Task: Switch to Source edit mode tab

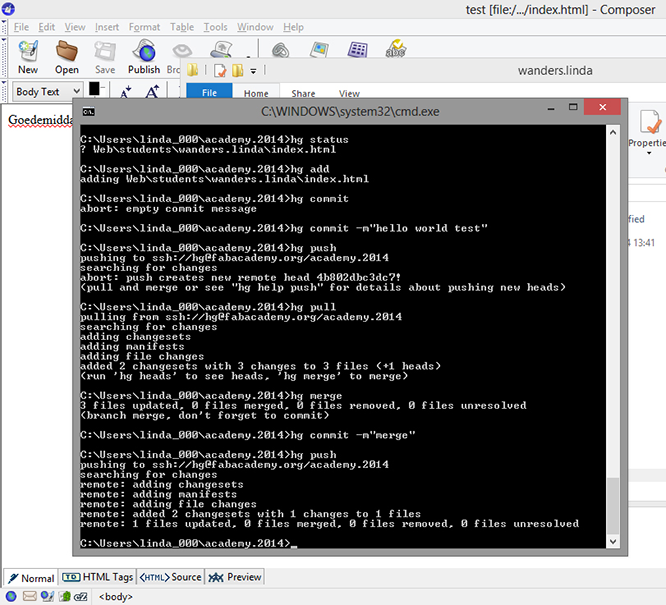Action: (170, 577)
